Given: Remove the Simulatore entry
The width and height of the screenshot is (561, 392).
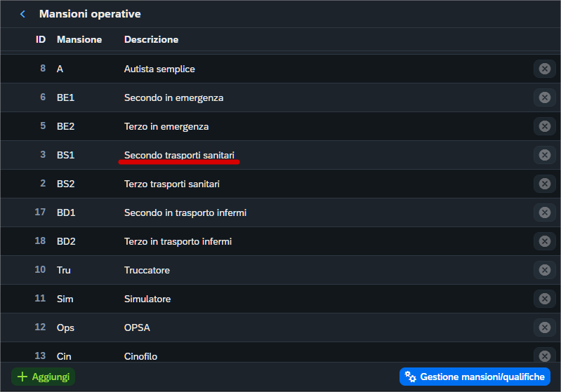Looking at the screenshot, I should click(x=544, y=299).
